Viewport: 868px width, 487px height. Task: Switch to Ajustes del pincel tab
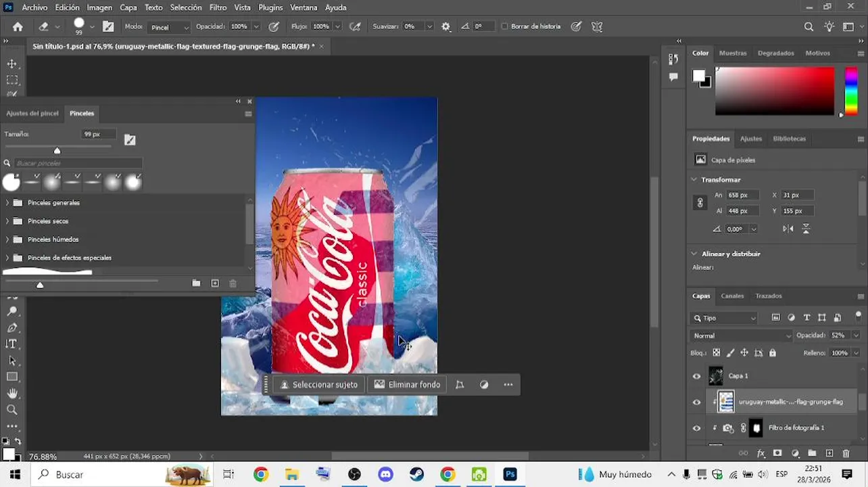(32, 113)
